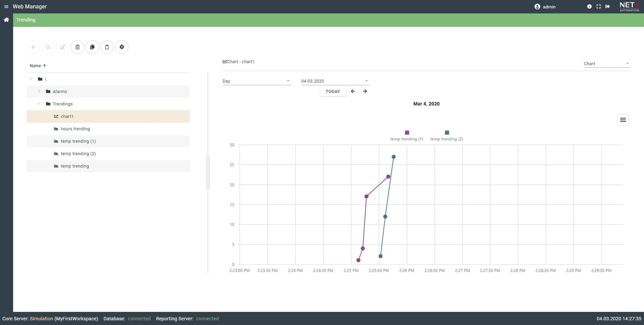644x325 pixels.
Task: Select the Alarms folder label
Action: pyautogui.click(x=60, y=91)
